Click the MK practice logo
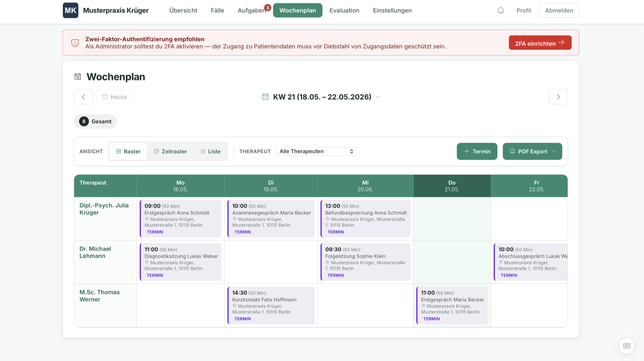 (x=70, y=10)
